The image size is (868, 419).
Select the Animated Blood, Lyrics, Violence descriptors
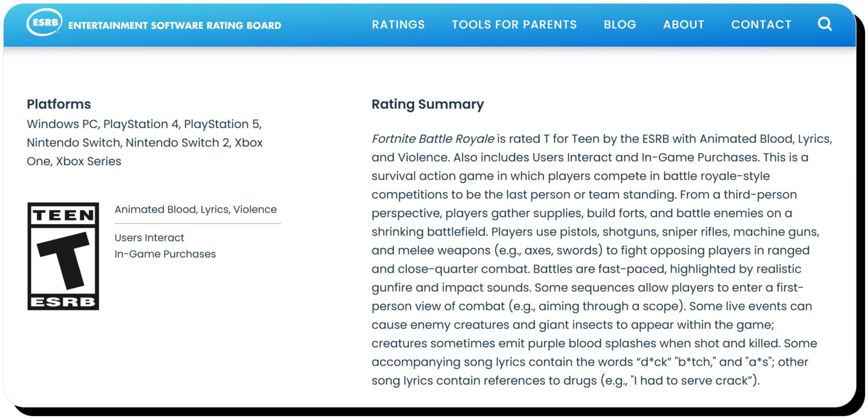click(195, 209)
